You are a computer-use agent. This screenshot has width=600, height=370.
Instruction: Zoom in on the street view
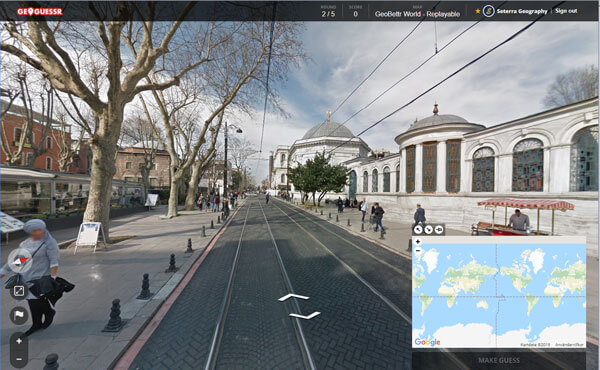[x=19, y=341]
